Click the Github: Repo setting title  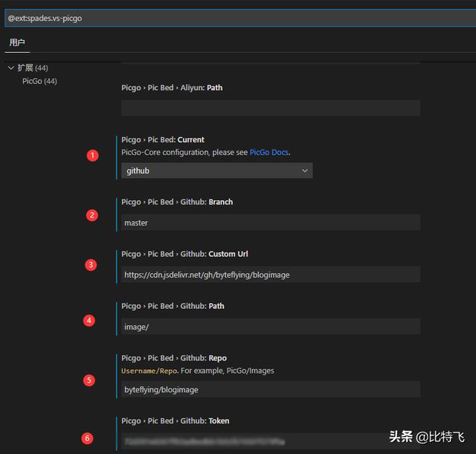coord(174,358)
